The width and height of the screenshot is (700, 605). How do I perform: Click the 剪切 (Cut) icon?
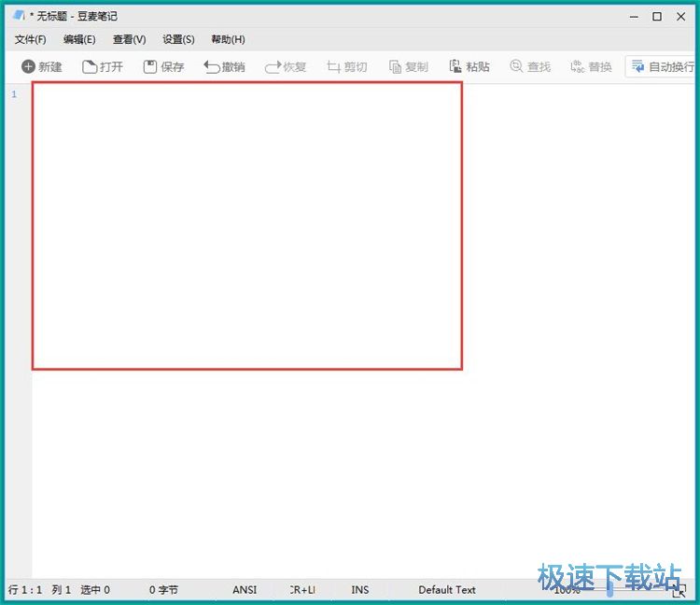coord(346,67)
